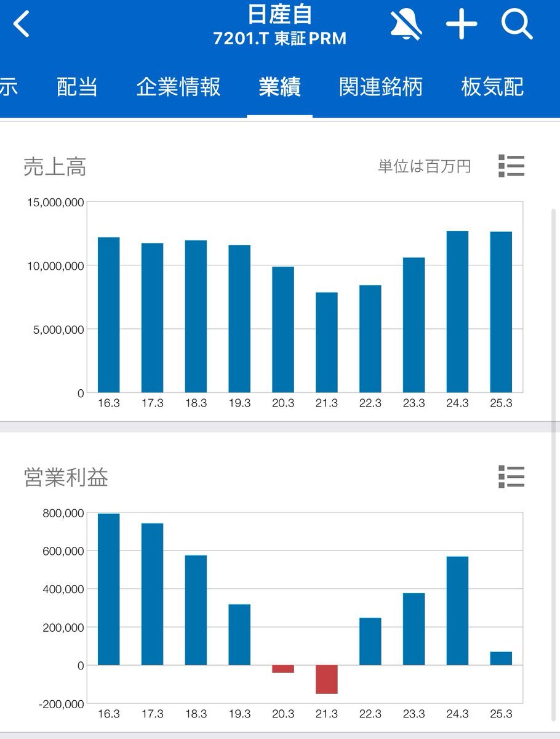This screenshot has width=560, height=739.
Task: Switch to the 関連銘柄 tab
Action: pos(381,87)
